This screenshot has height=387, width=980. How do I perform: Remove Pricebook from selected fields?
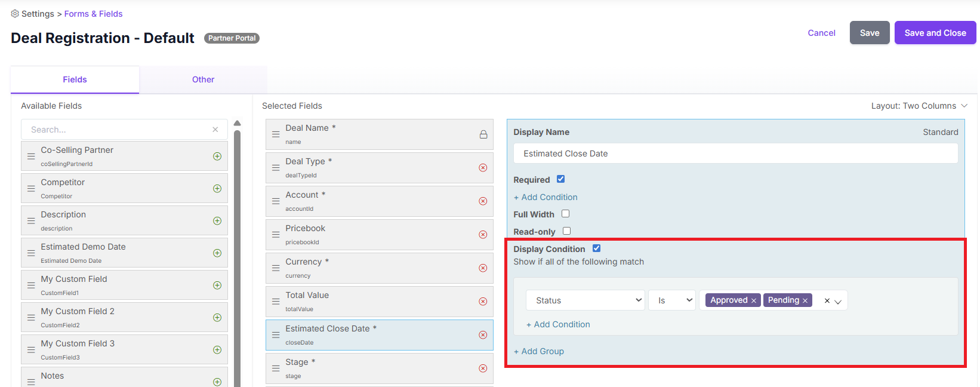(x=483, y=235)
